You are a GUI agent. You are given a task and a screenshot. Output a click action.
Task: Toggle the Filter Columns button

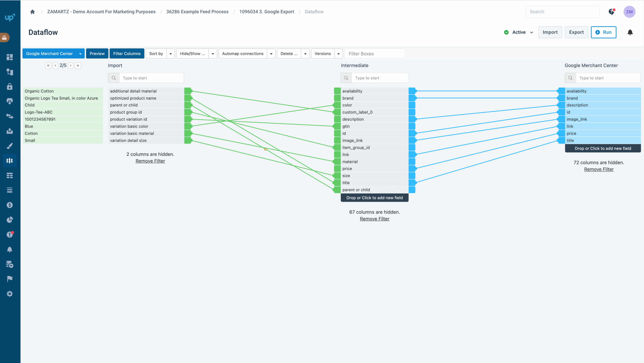127,54
